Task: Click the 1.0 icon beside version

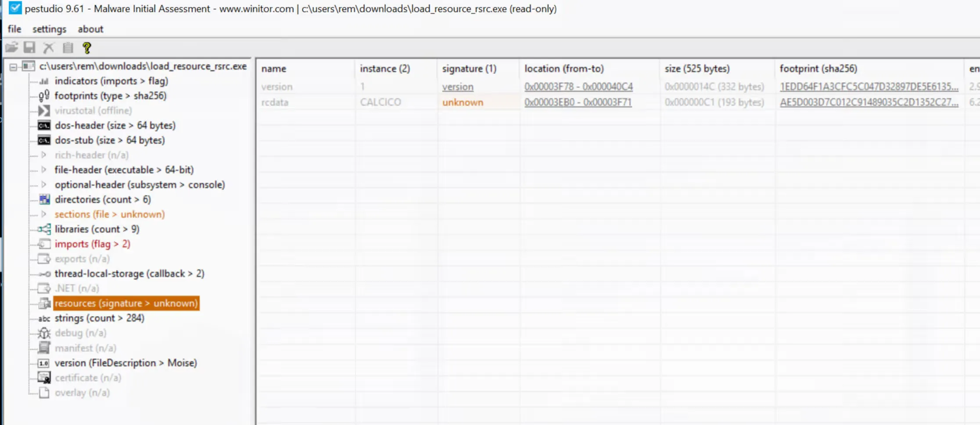Action: [44, 363]
